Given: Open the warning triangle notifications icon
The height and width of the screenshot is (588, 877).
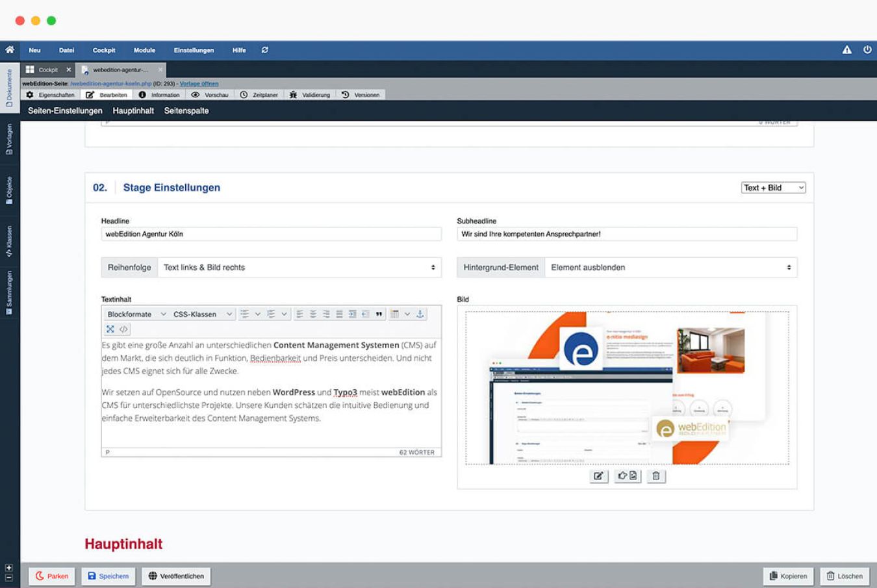Looking at the screenshot, I should (x=846, y=50).
